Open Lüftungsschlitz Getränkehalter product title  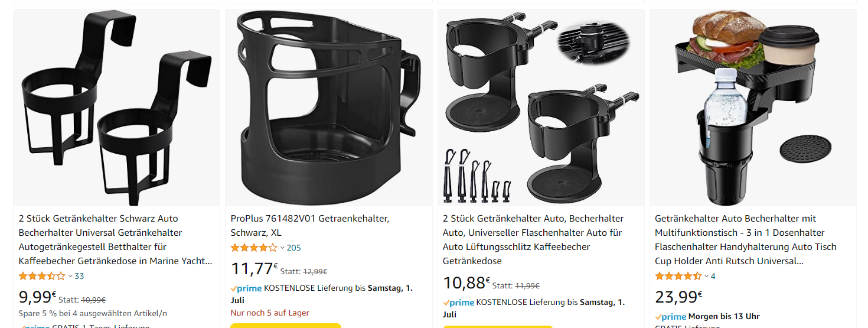pos(533,240)
